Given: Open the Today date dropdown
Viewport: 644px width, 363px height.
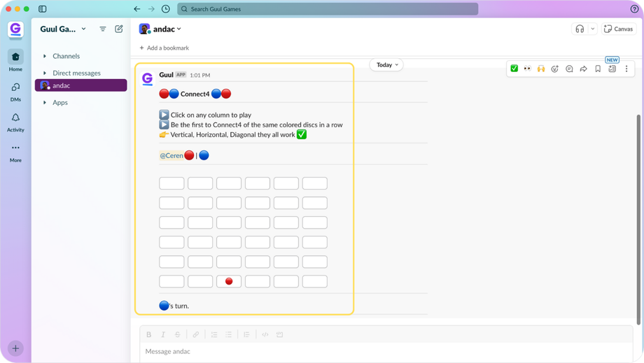Looking at the screenshot, I should coord(386,65).
